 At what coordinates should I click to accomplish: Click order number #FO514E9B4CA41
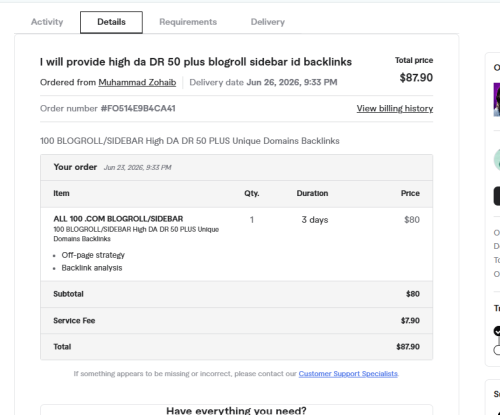(138, 108)
